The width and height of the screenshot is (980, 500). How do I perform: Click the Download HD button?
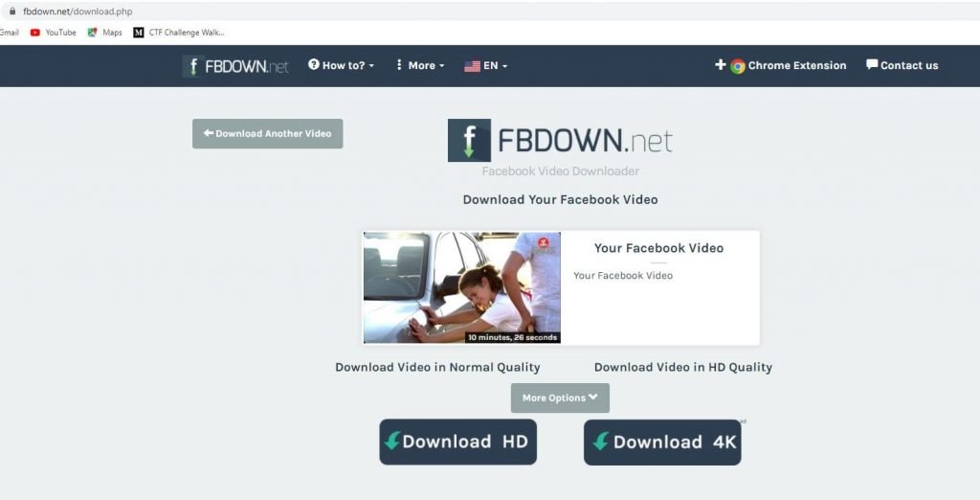[458, 442]
